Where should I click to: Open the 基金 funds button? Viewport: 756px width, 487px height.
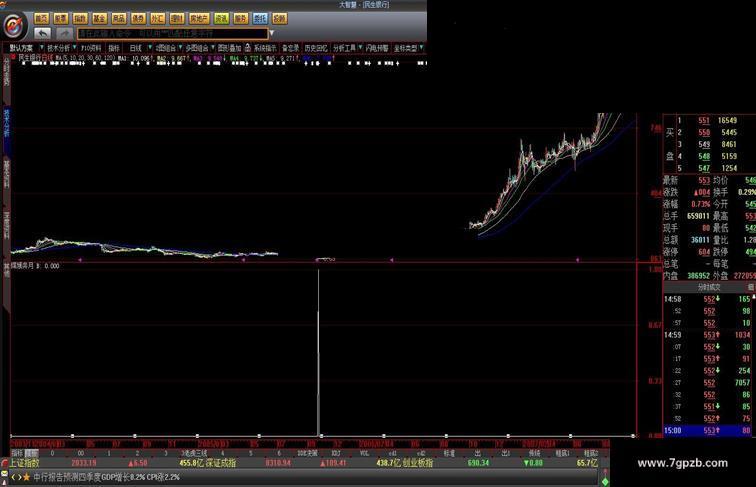[x=99, y=18]
